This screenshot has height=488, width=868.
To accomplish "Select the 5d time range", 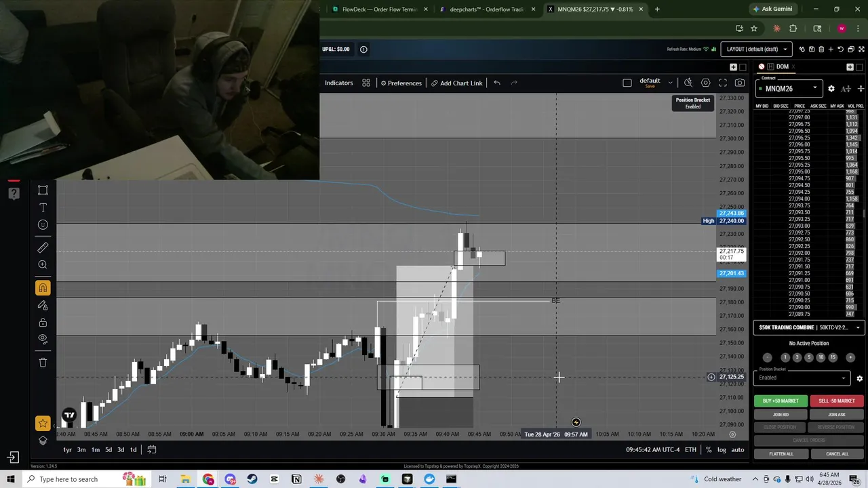I will pyautogui.click(x=108, y=449).
